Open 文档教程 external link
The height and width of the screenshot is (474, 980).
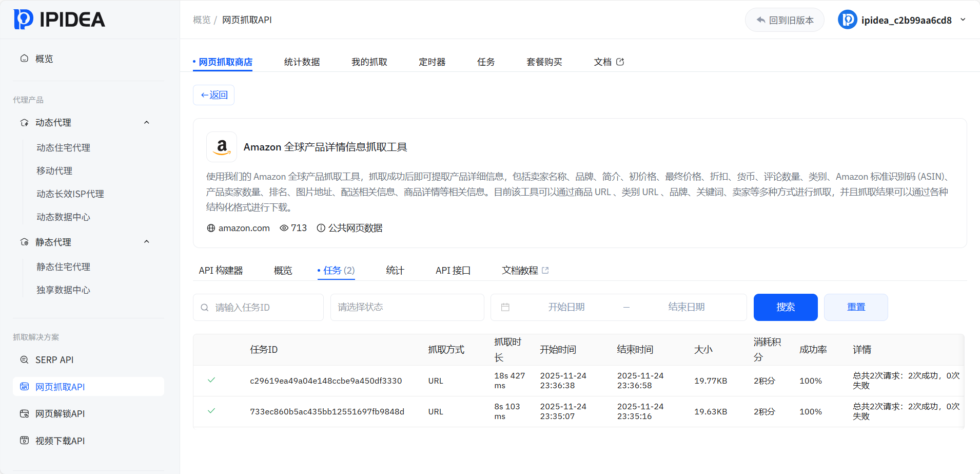coord(525,271)
